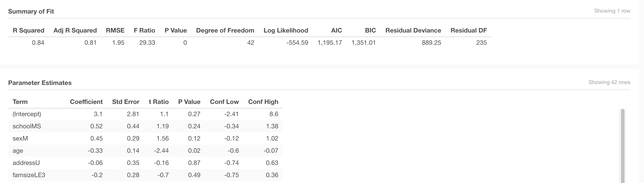This screenshot has width=644, height=183.
Task: Select the Residual DF value 235
Action: tap(482, 43)
